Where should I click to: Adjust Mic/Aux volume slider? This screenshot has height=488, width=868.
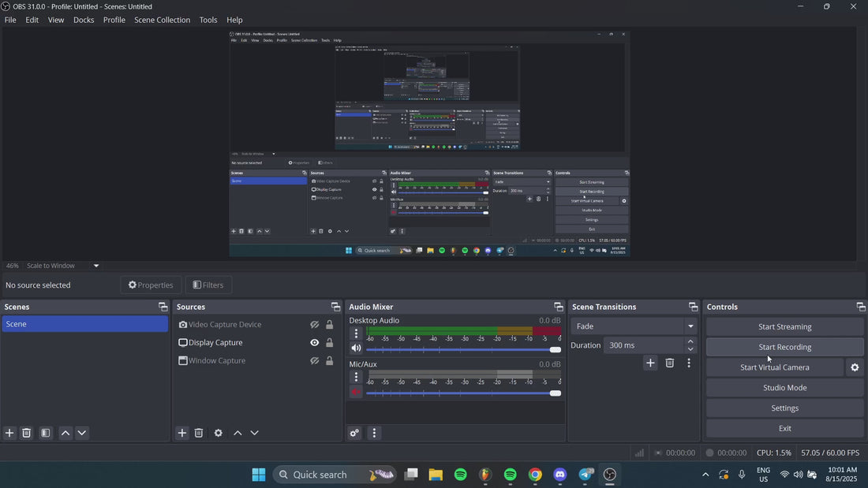(x=463, y=393)
